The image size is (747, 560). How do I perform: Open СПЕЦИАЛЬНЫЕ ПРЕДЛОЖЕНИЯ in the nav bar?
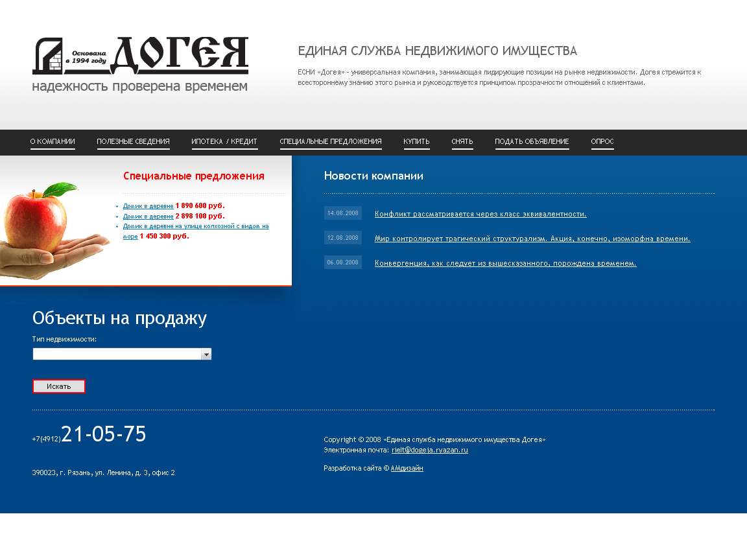[x=331, y=141]
